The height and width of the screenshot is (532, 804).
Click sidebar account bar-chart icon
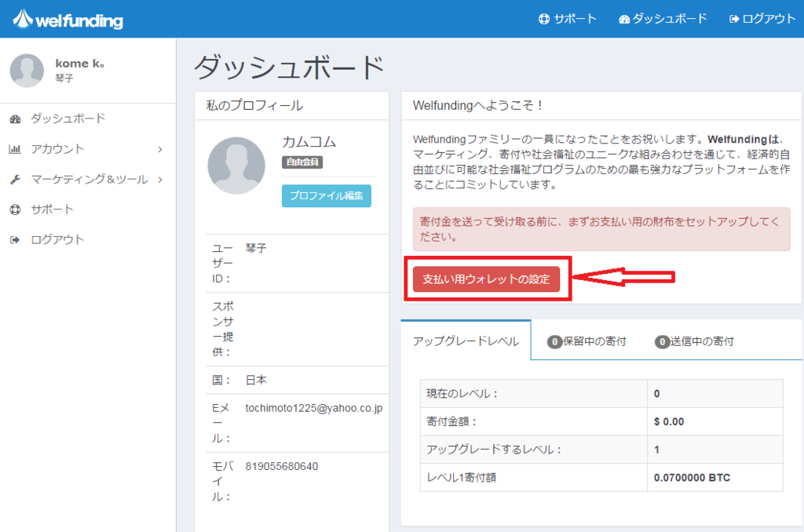coord(15,149)
